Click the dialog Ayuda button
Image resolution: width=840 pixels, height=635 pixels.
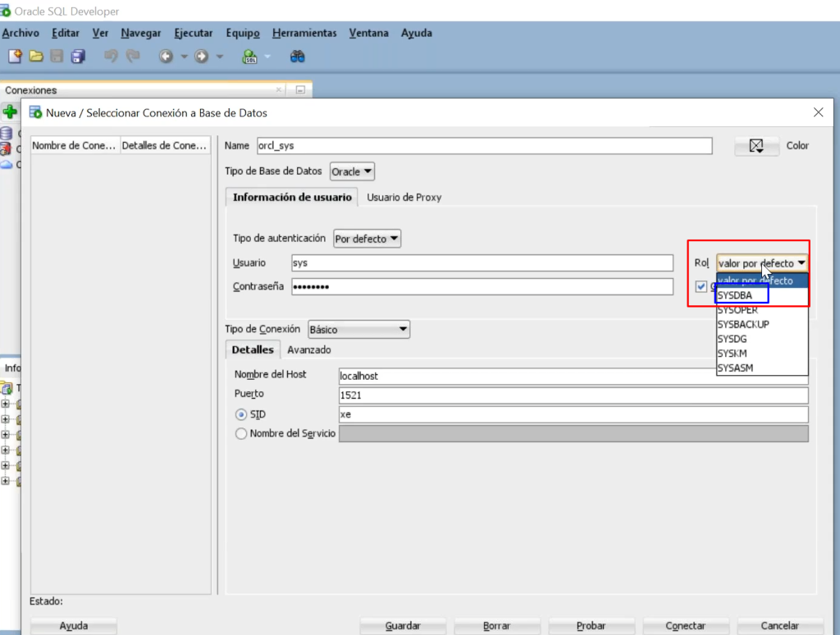click(x=73, y=625)
